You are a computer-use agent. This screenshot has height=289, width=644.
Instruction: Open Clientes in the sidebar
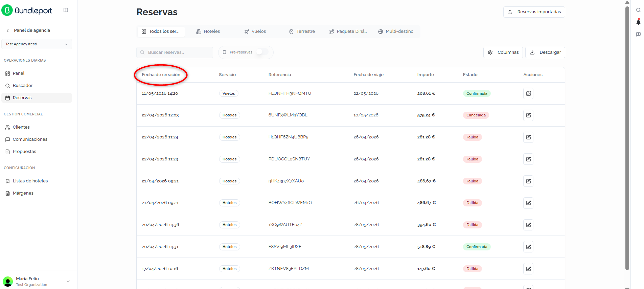pos(37,127)
